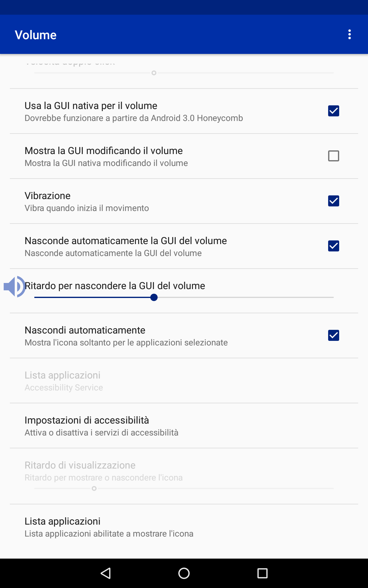The image size is (368, 588).
Task: Select the greyed Lista applicazioni Accessibility Service entry
Action: 184,381
